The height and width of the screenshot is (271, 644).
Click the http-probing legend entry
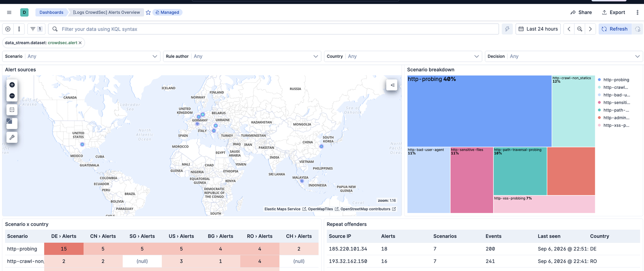point(616,80)
